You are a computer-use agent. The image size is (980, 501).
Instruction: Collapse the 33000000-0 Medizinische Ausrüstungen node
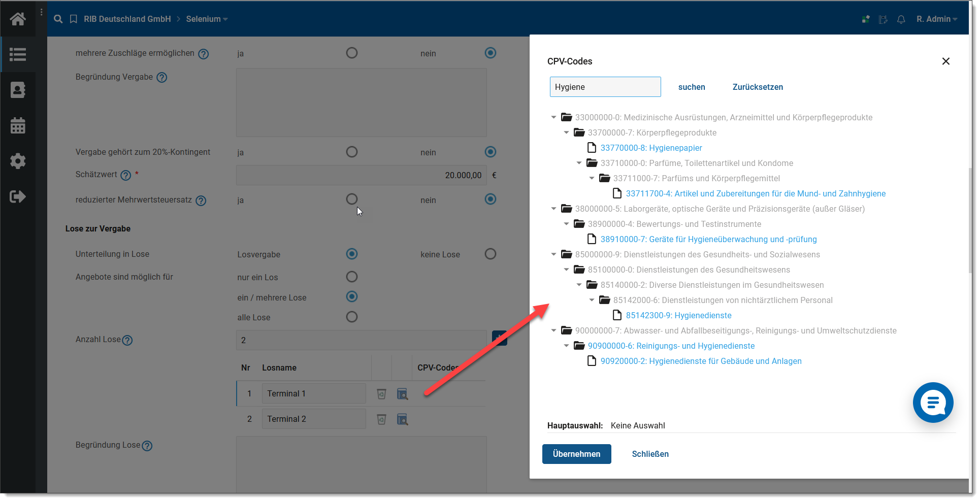(553, 117)
